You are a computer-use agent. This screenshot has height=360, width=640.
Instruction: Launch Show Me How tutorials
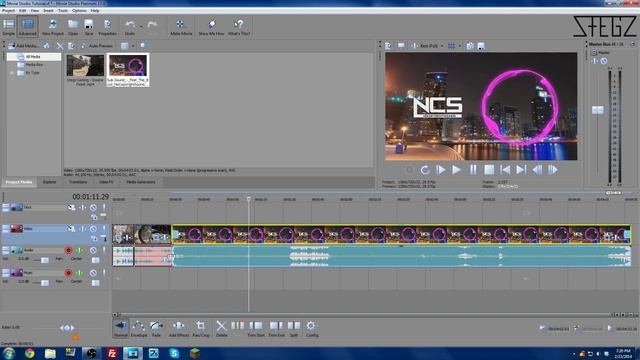(x=211, y=27)
